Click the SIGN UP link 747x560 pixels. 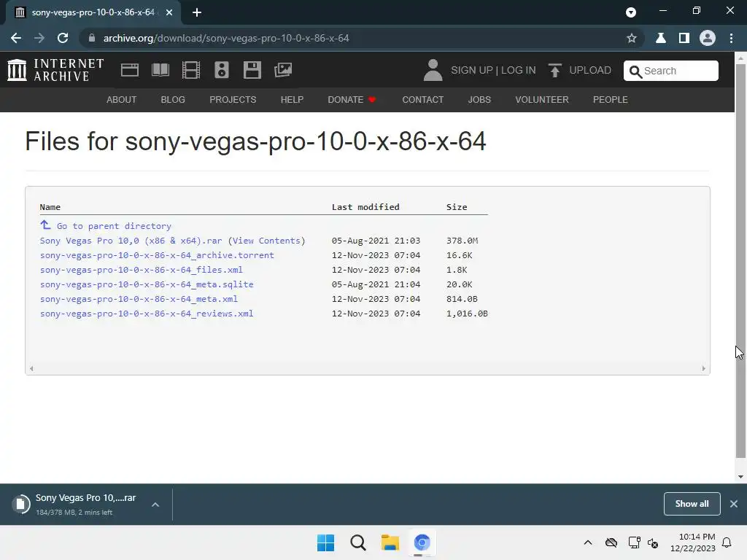tap(472, 70)
